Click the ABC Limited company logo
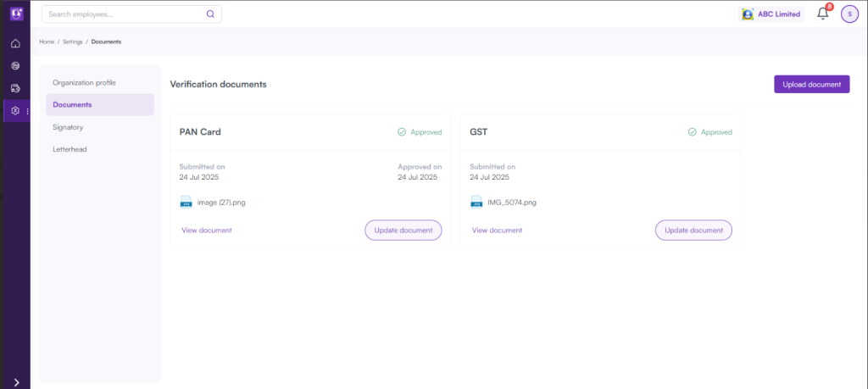 coord(748,14)
